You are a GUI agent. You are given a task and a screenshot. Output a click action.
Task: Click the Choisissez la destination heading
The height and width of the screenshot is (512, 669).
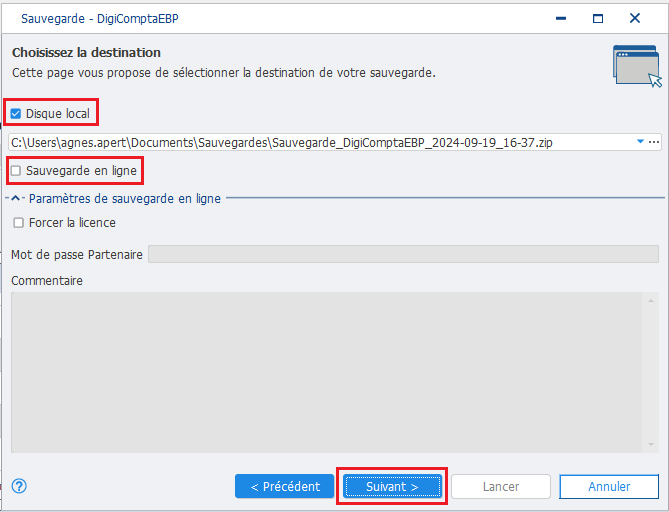86,52
